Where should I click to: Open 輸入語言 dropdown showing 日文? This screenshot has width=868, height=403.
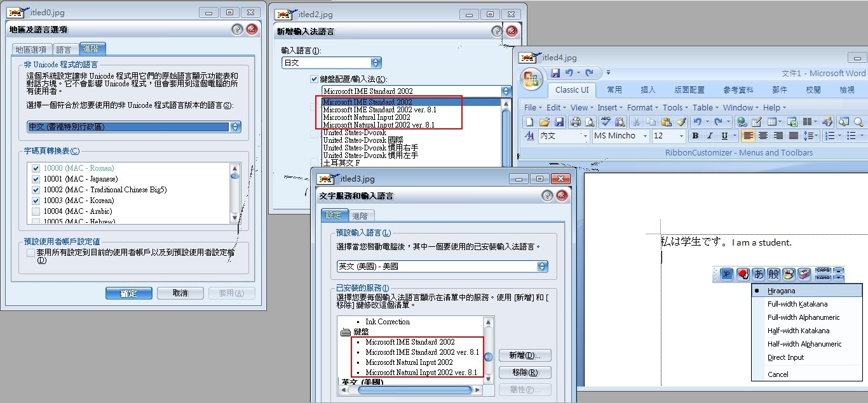point(332,63)
